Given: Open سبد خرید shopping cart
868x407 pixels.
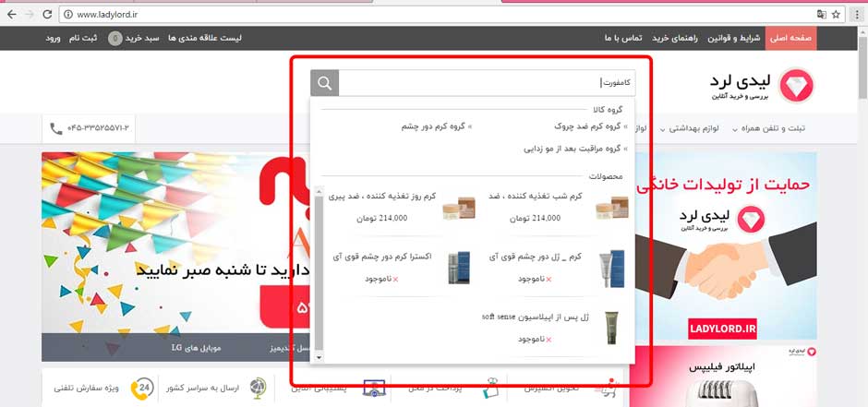Looking at the screenshot, I should (x=142, y=38).
